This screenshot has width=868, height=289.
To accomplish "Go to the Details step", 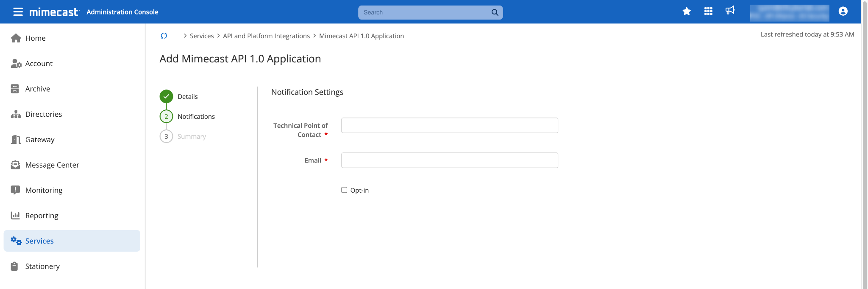I will 187,97.
